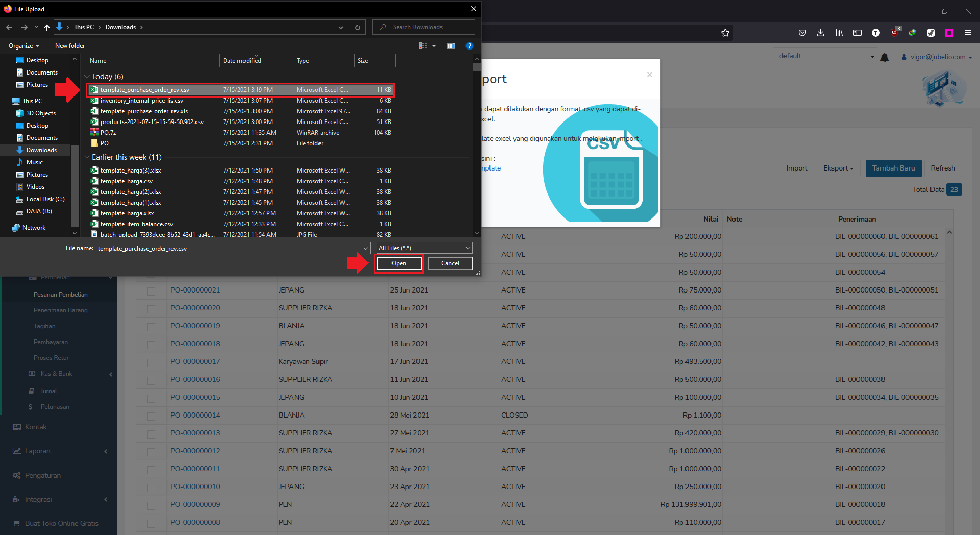Open Buat Toko Online Gratis
980x535 pixels.
61,523
